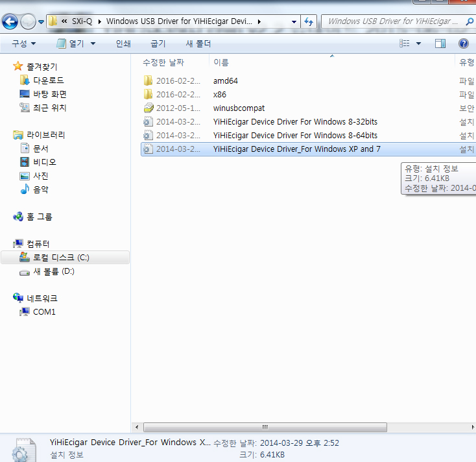The width and height of the screenshot is (476, 462).
Task: Click YiHiEcigar Device Driver For Windows 8-64bits
Action: pyautogui.click(x=295, y=136)
